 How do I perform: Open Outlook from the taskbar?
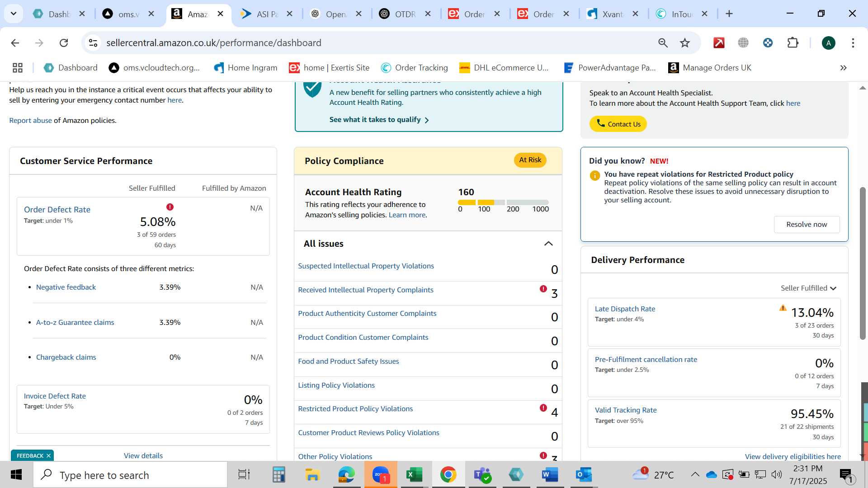pyautogui.click(x=584, y=475)
